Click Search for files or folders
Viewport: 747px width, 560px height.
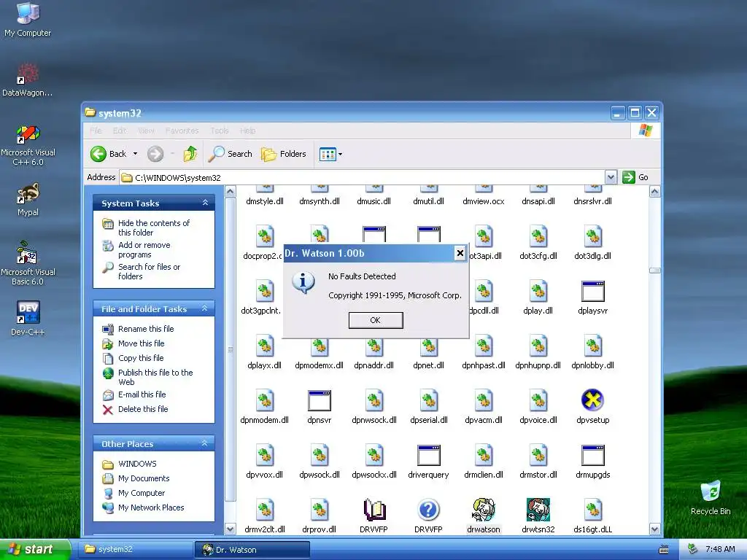click(x=149, y=271)
